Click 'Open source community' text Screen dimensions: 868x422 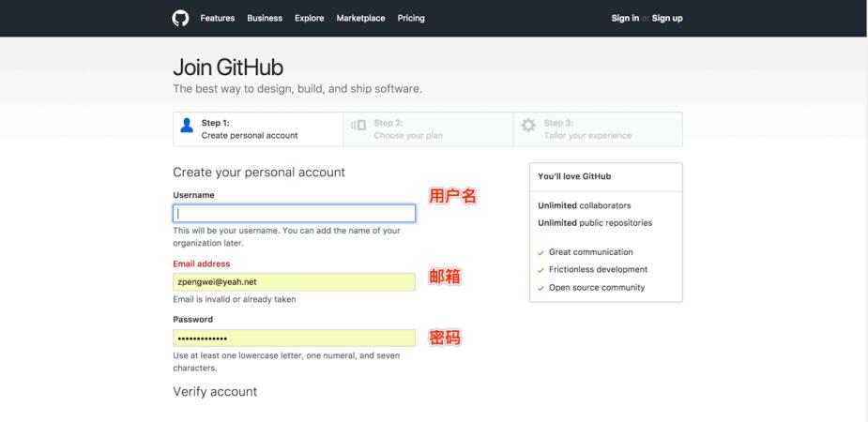click(597, 288)
